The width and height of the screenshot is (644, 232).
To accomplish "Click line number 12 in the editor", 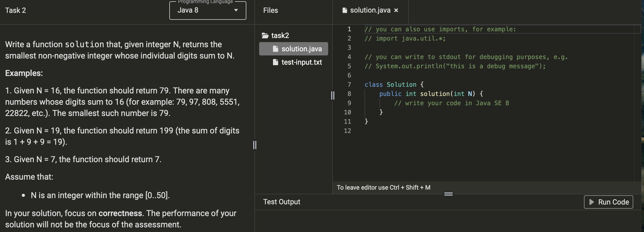I will (347, 131).
